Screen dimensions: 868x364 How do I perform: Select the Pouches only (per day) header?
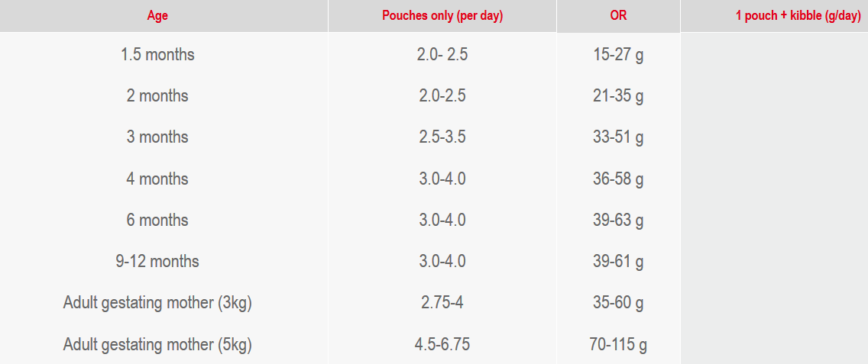coord(442,16)
